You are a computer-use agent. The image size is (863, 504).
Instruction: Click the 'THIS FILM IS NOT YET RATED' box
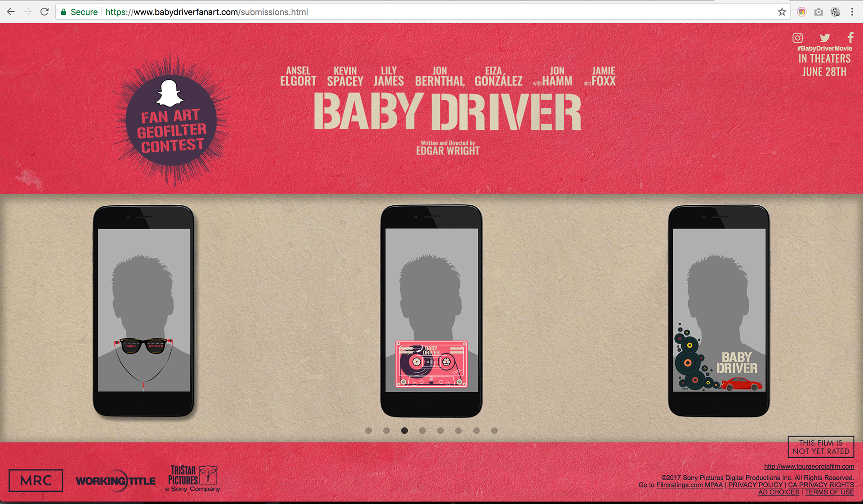point(821,447)
